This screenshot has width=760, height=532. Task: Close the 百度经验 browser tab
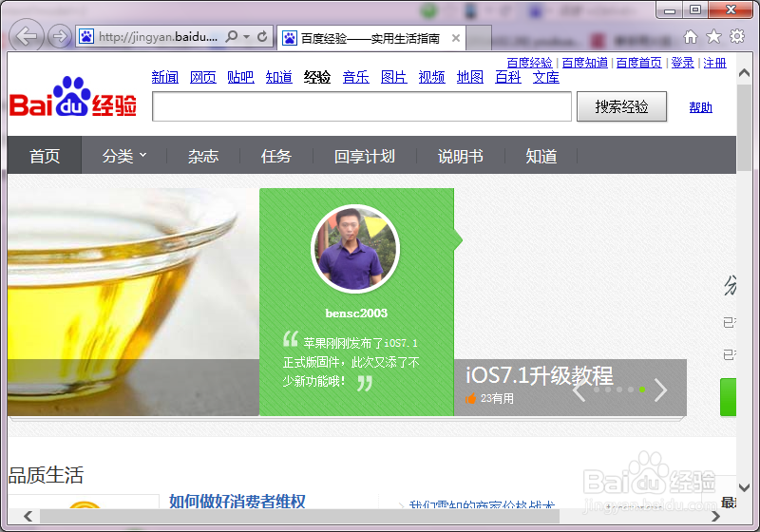click(x=456, y=38)
